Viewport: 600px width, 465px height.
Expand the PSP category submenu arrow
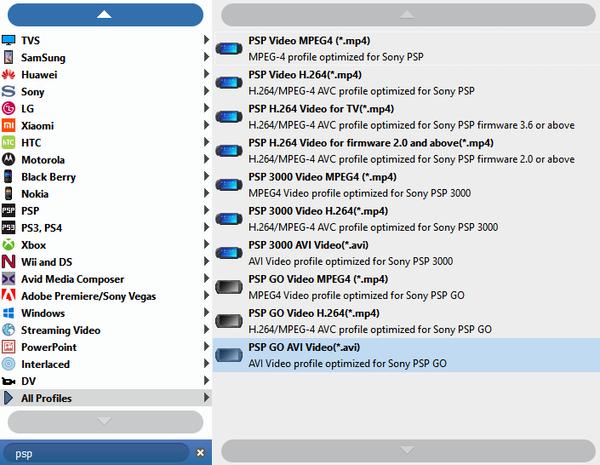click(x=206, y=210)
